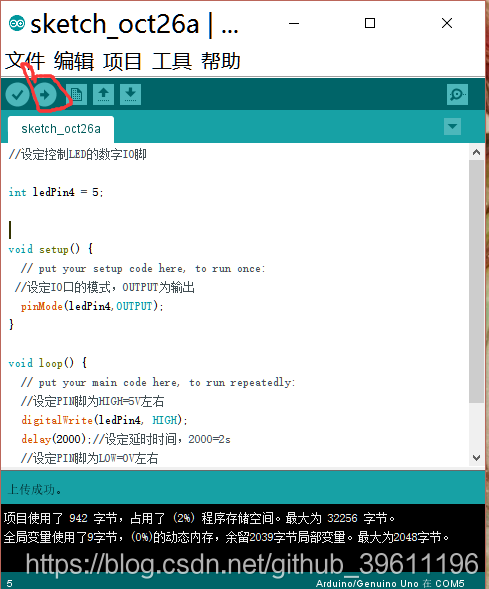Viewport: 489px width, 589px height.
Task: Click the '上传成功。' status message
Action: click(35, 489)
